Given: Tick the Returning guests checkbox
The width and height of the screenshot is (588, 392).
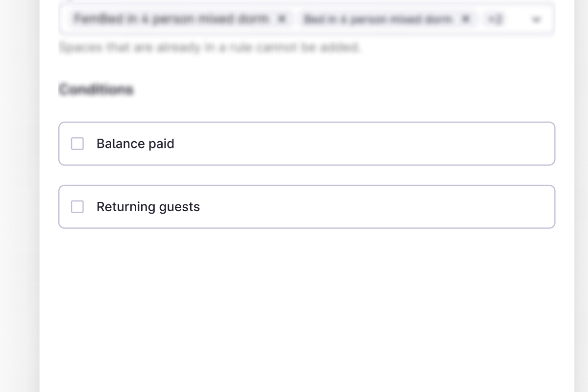Looking at the screenshot, I should point(77,207).
